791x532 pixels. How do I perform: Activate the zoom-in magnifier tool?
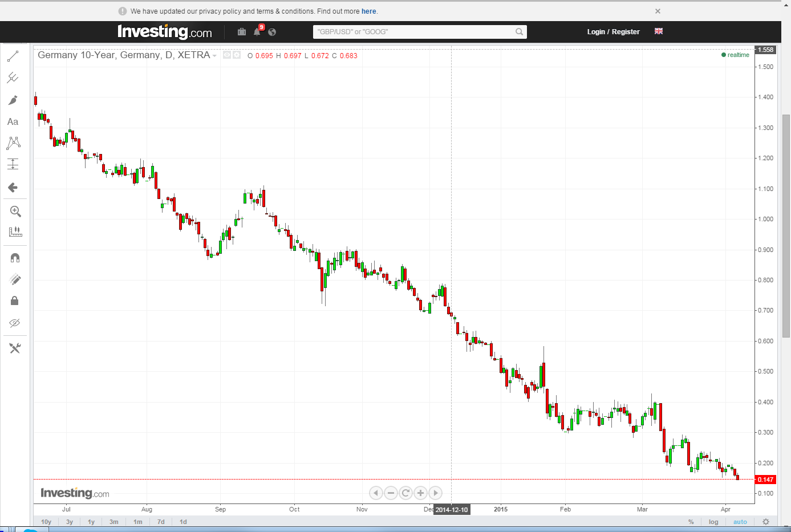15,212
